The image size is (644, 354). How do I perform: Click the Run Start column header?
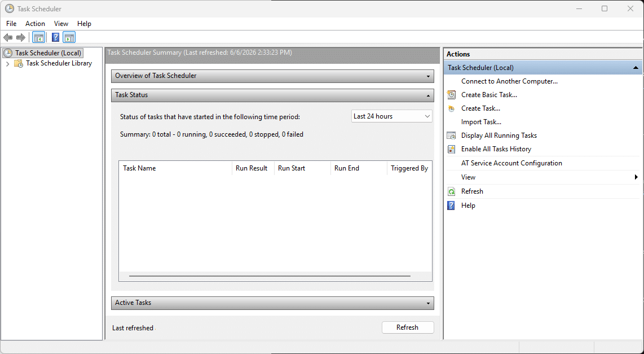point(302,168)
